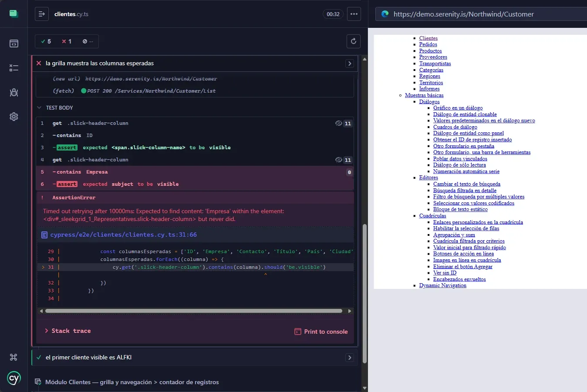Open ALFKI test in IDE arrow button
Viewport: 587px width, 392px height.
(x=350, y=358)
